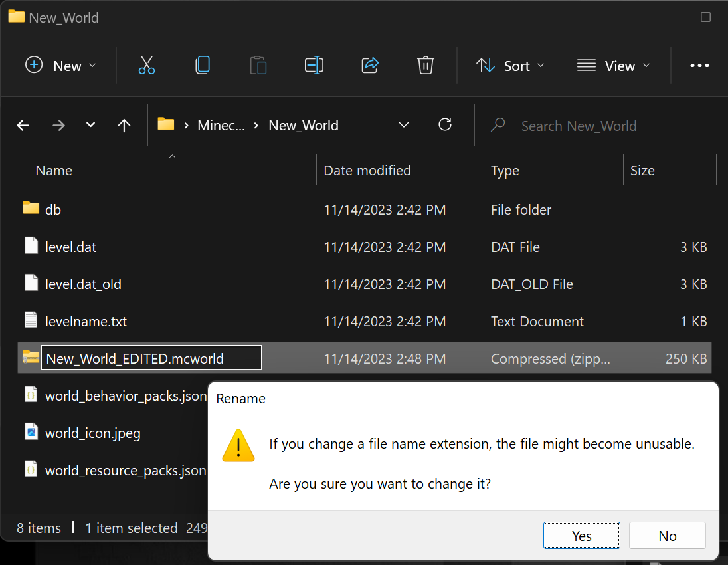This screenshot has height=565, width=728.
Task: Go up one folder level arrow
Action: [124, 125]
